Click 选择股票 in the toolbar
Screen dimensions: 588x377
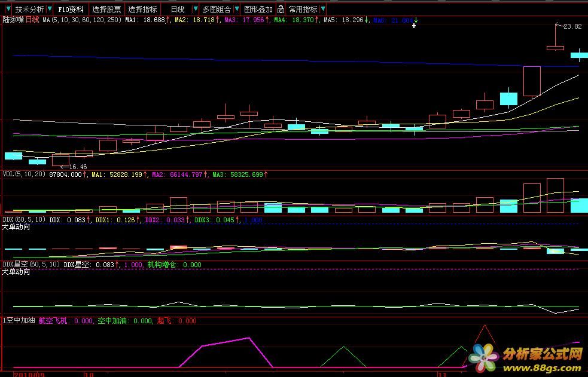(107, 9)
